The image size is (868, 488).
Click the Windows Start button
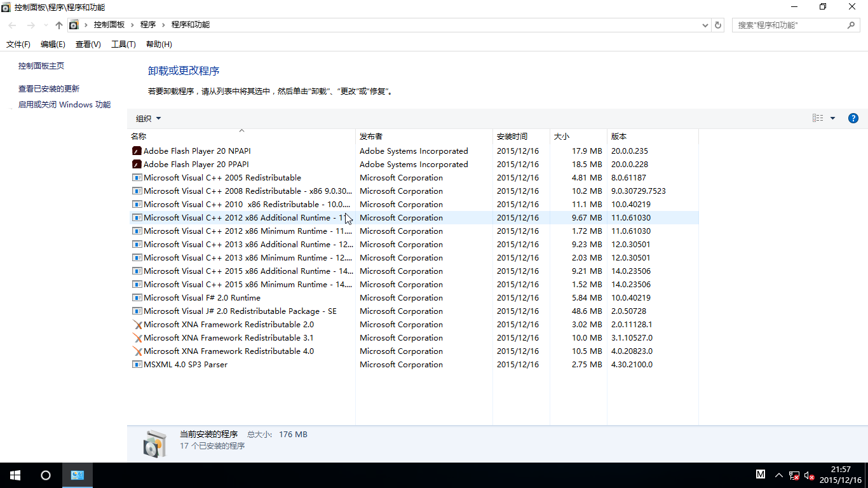pyautogui.click(x=14, y=475)
